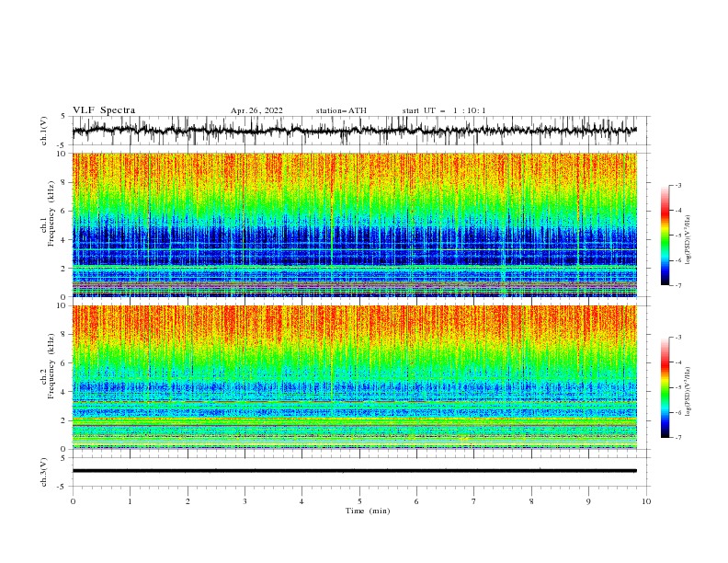Click the time axis tick label "3"
Viewport: 728px width, 563px height.
coord(245,501)
